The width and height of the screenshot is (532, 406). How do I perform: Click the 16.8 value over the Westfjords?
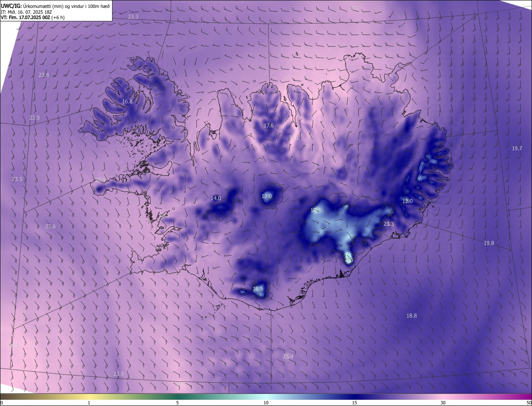pyautogui.click(x=127, y=101)
